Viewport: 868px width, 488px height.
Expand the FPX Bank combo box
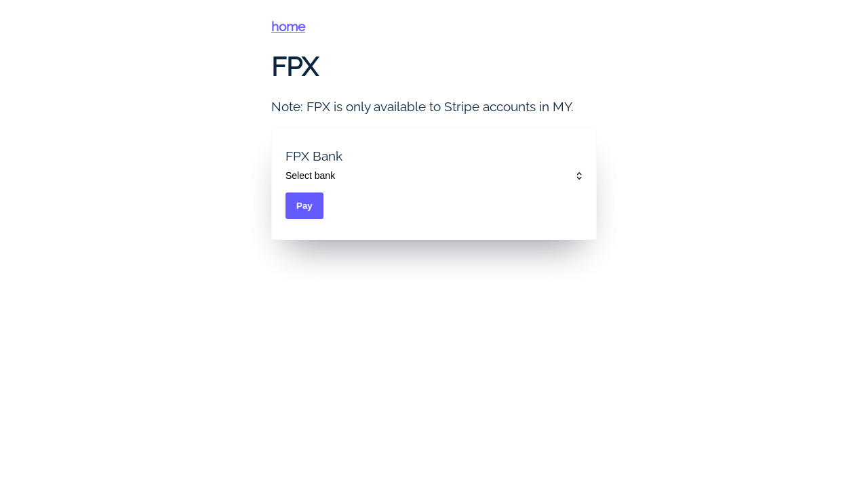coord(433,176)
